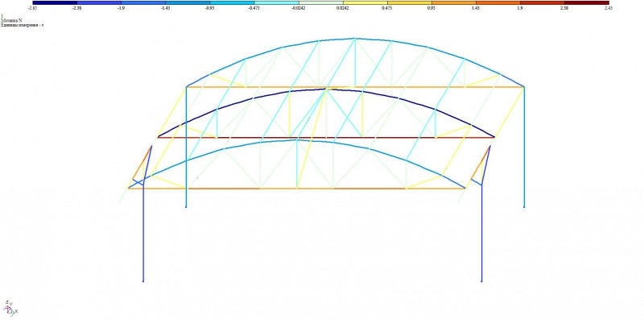Viewport: 644px width, 320px height.
Task: Pick the dark red horizontal tie beam in the middle truss
Action: (x=327, y=137)
